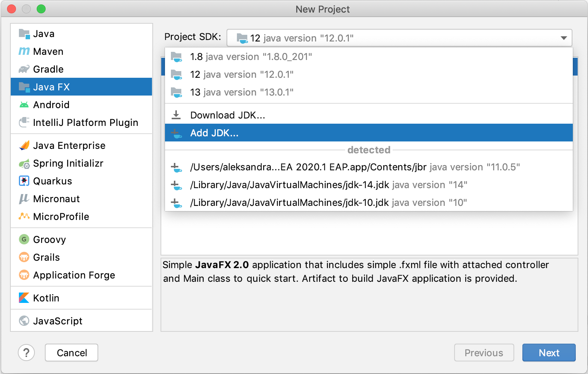Select Groovy entry
Image resolution: width=588 pixels, height=374 pixels.
tap(82, 240)
